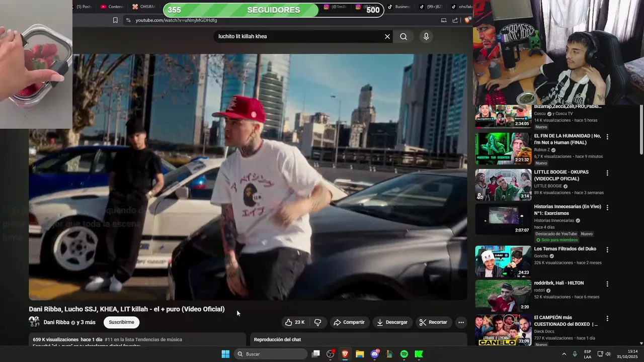Image resolution: width=644 pixels, height=362 pixels.
Task: Open 'Los Temas Filtrados del Duko' thumbnail
Action: pos(503,261)
